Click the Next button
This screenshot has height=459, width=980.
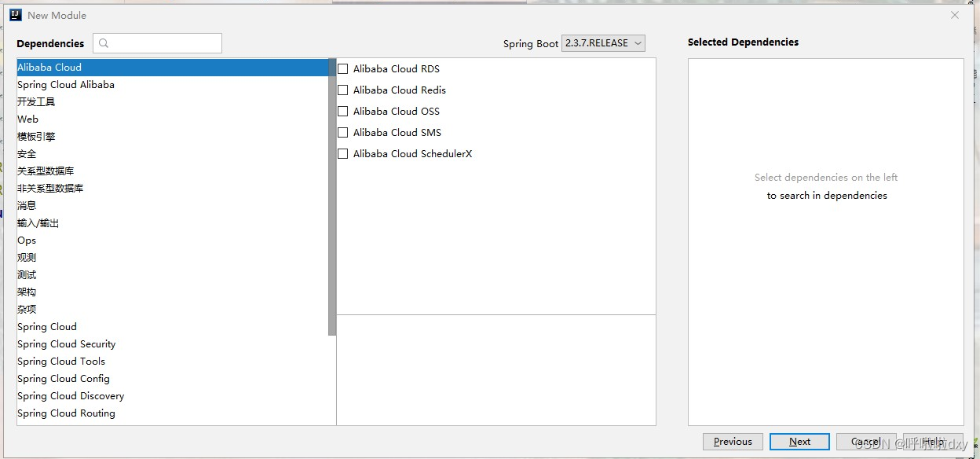(799, 442)
